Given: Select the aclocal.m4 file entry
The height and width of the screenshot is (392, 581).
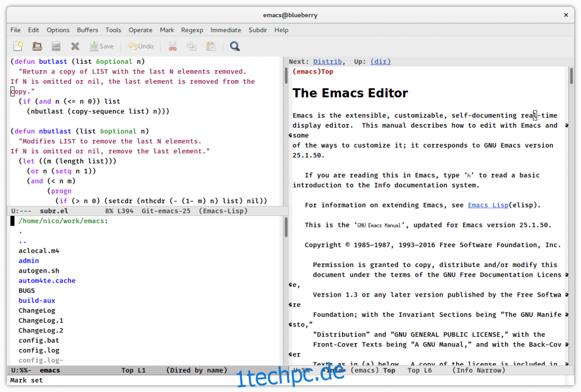Looking at the screenshot, I should coord(39,251).
